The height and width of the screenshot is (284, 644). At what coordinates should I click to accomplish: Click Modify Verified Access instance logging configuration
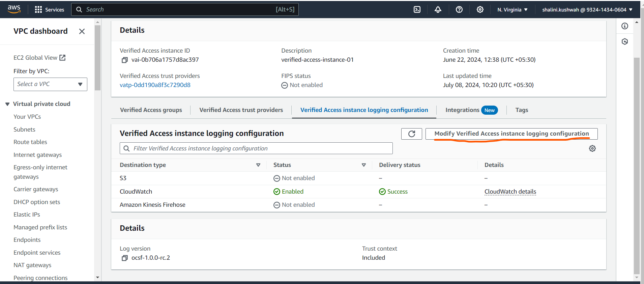click(511, 134)
